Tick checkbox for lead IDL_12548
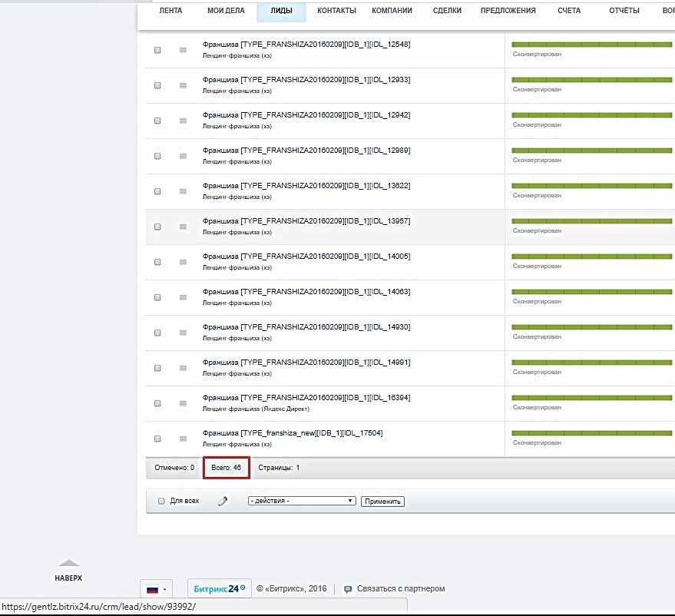The image size is (675, 616). (x=157, y=51)
